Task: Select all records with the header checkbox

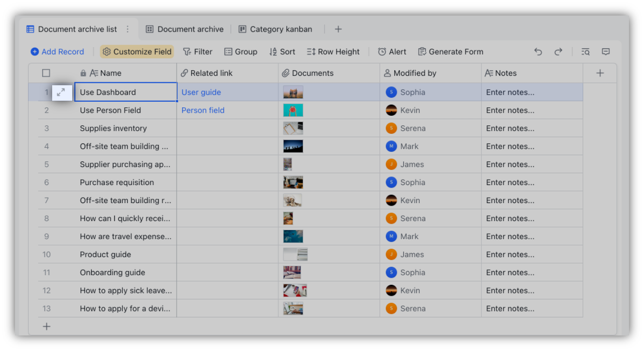Action: [46, 73]
